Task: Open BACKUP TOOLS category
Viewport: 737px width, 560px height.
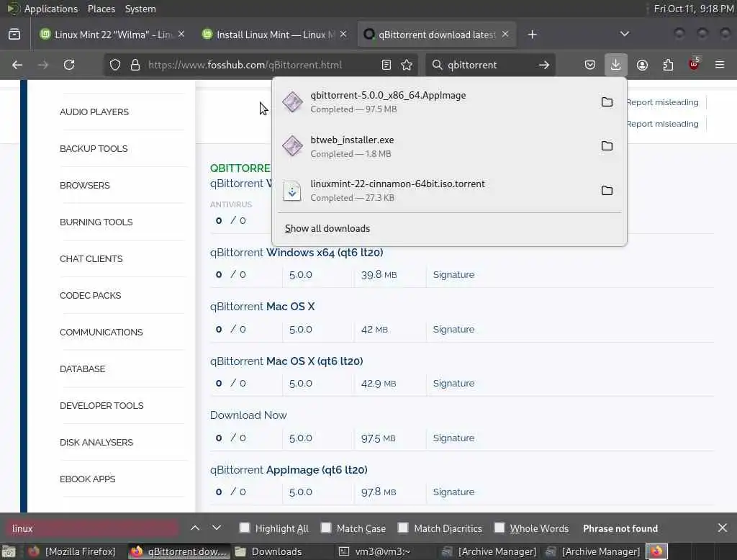Action: coord(94,148)
